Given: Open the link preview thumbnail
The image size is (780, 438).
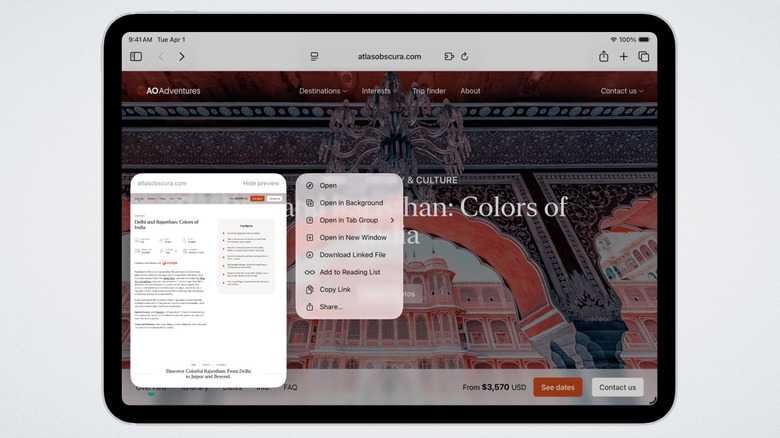Looking at the screenshot, I should pyautogui.click(x=208, y=289).
